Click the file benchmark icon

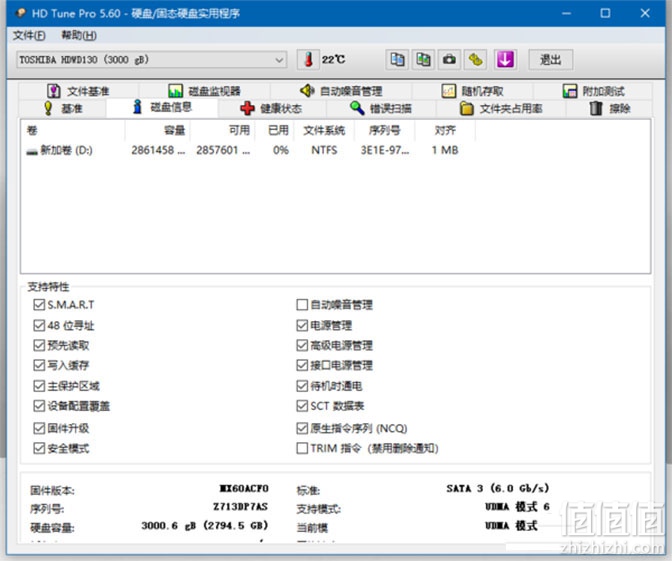[54, 91]
